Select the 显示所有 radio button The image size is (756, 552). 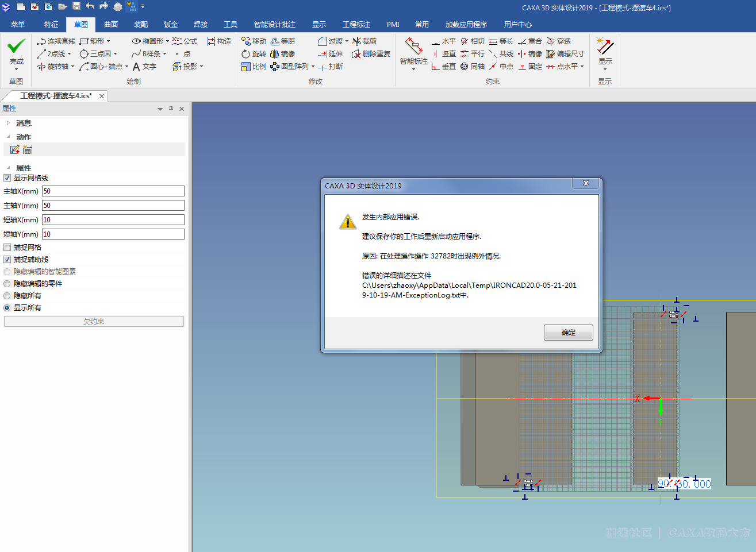click(x=7, y=308)
